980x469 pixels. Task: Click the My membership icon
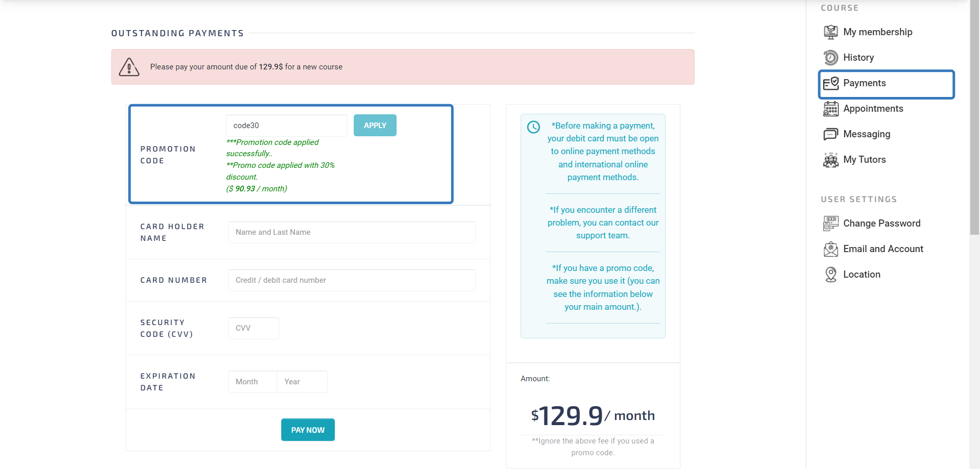pos(830,32)
